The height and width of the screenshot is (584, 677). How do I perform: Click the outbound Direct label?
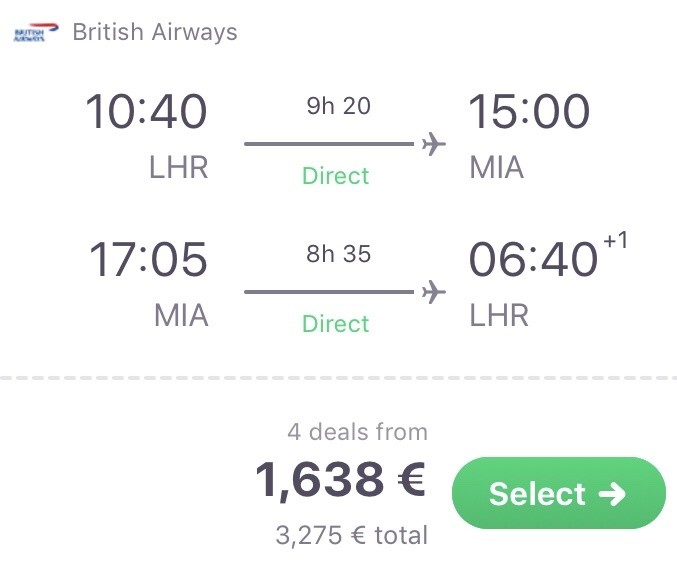click(x=336, y=176)
